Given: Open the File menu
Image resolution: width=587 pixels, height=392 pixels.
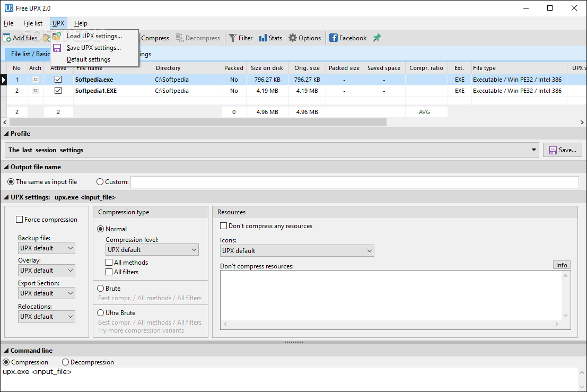Looking at the screenshot, I should pos(8,23).
